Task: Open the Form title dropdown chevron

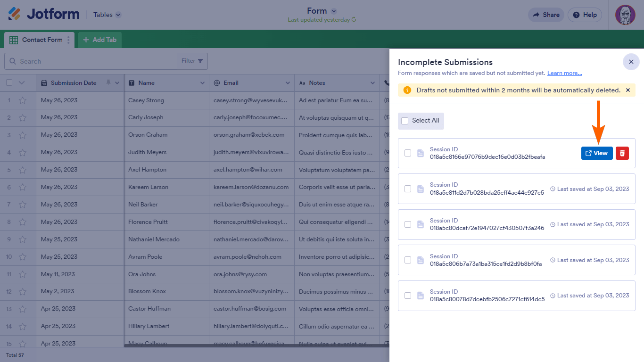Action: 334,11
